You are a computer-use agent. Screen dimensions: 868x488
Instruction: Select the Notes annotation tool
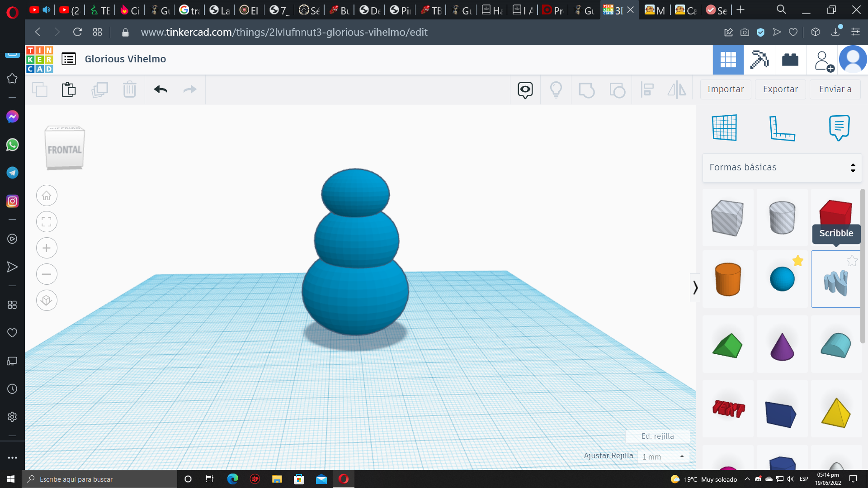pos(840,128)
